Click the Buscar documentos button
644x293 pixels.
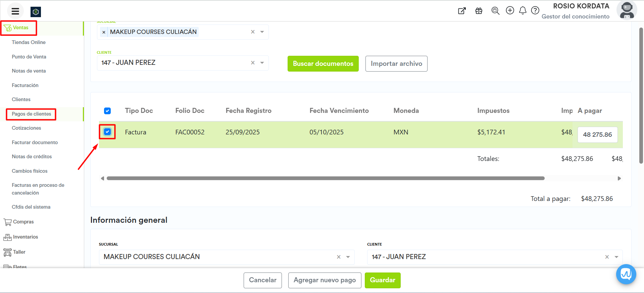click(323, 64)
